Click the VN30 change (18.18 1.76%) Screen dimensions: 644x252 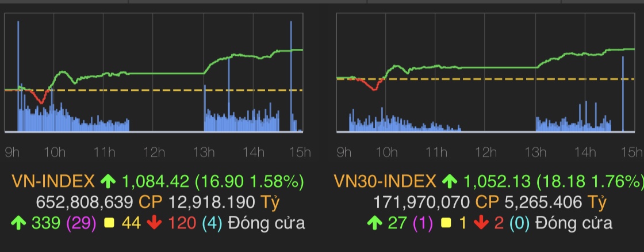[x=590, y=181]
